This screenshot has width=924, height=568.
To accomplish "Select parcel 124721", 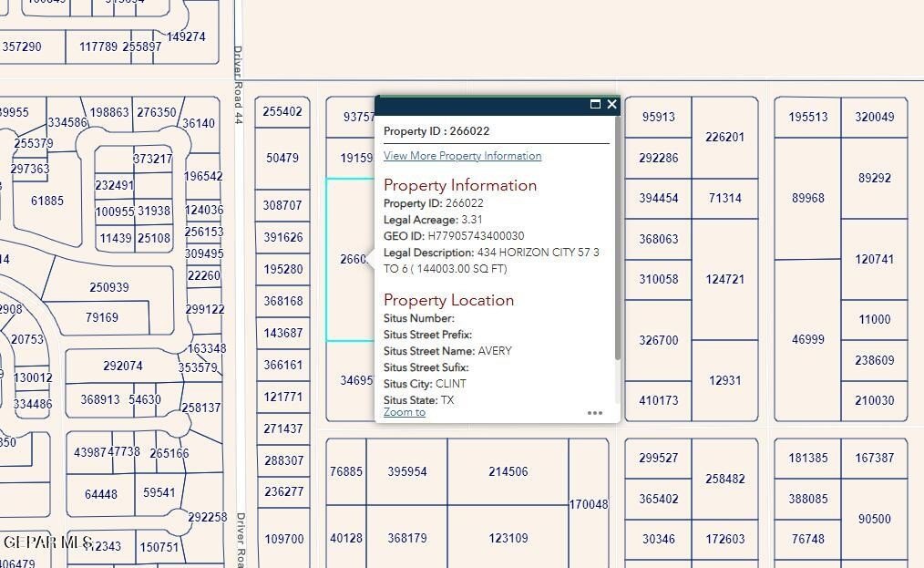I will click(724, 279).
